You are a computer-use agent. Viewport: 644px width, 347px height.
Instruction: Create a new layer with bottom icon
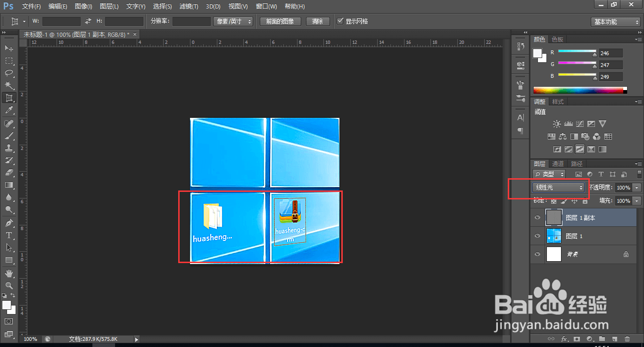(615, 339)
